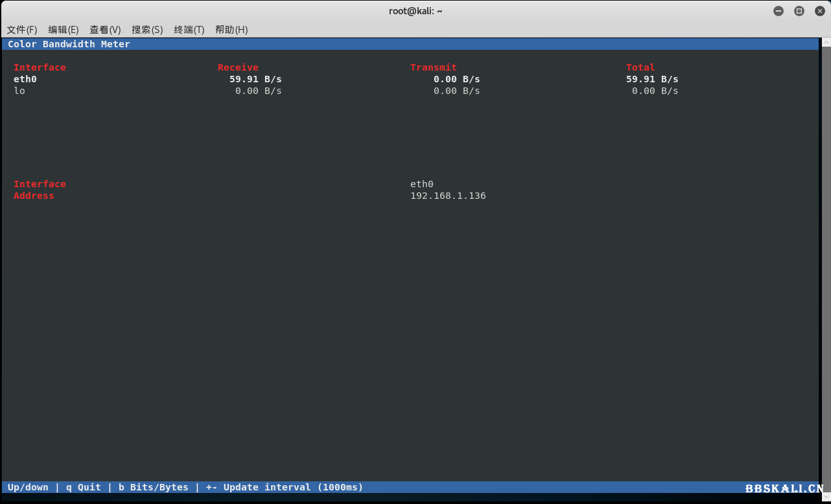Click the Total column header
The image size is (831, 504).
point(640,67)
